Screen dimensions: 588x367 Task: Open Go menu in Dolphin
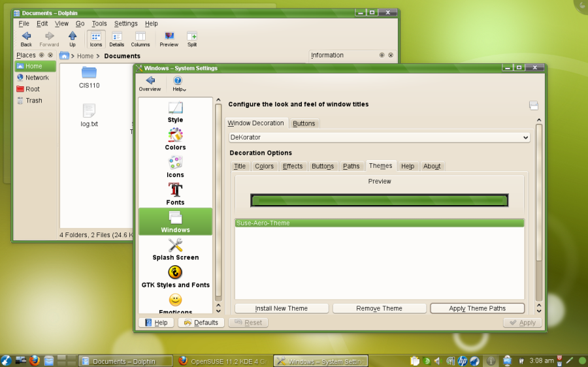tap(80, 24)
